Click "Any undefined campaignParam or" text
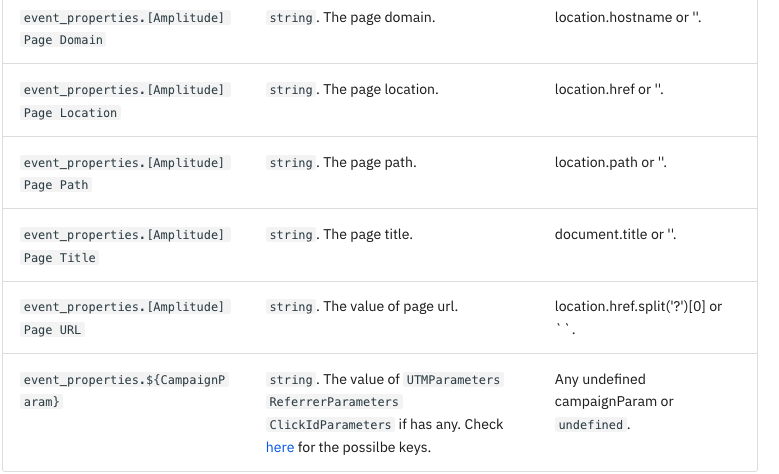Viewport: 779px width, 474px height. pos(614,390)
